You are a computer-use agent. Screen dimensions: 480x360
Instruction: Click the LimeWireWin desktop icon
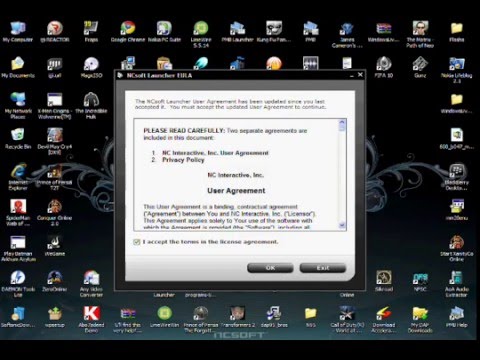coord(164,317)
